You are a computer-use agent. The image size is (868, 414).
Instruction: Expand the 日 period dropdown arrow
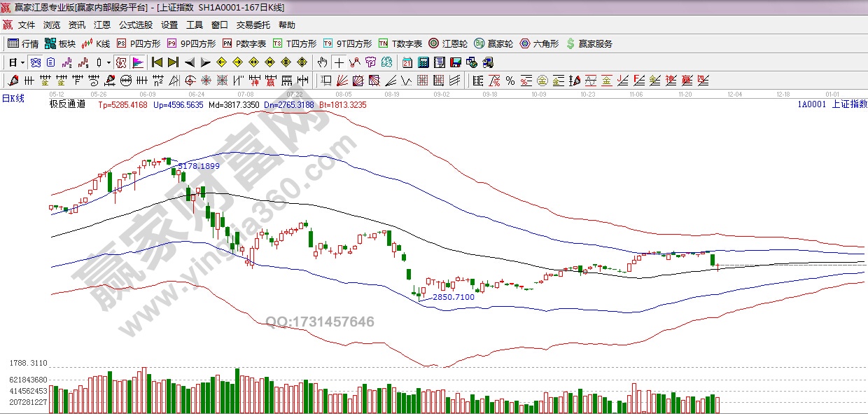(23, 62)
